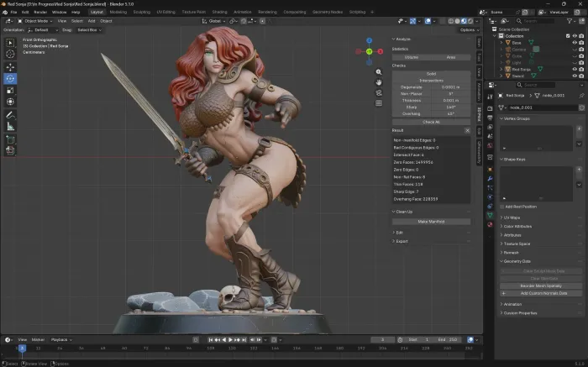Toggle visibility eye of Sword object
Screen dimensions: 588x367
click(575, 76)
